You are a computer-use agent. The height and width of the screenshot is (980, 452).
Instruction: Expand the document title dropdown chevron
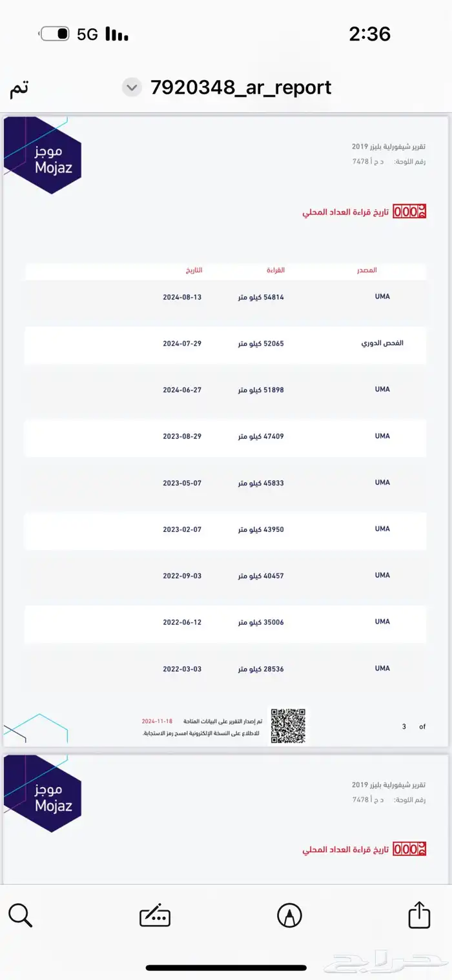click(132, 87)
